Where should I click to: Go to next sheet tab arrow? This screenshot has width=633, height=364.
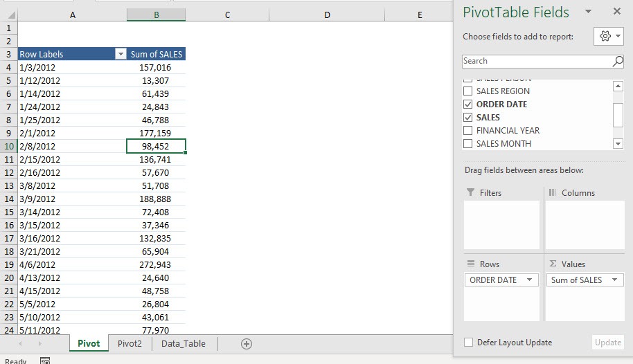coord(39,343)
